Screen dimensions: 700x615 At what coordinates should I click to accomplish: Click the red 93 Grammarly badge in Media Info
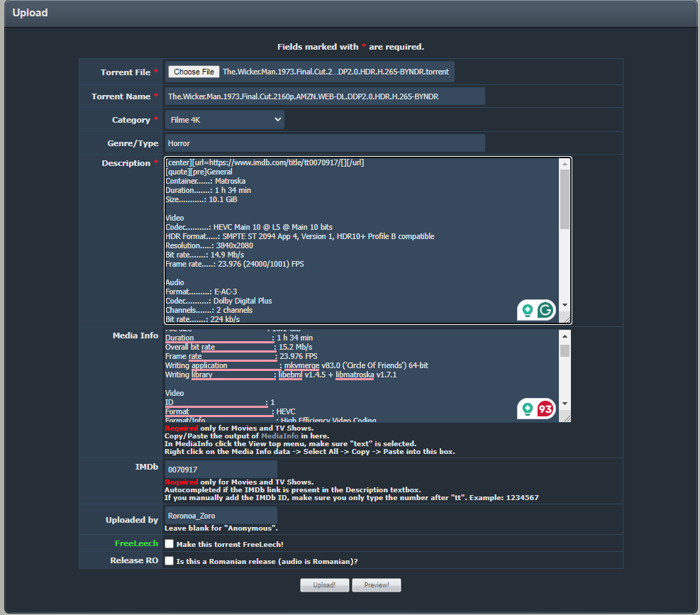(x=545, y=409)
